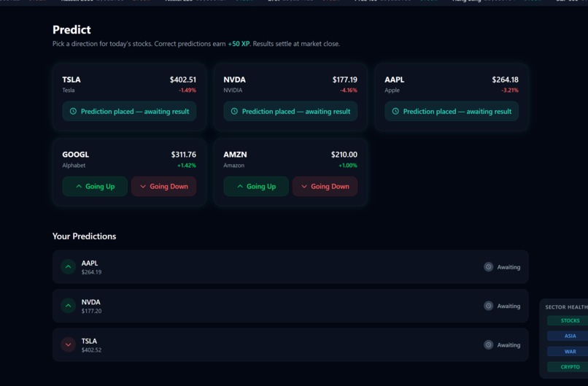Click Awaiting label in NVDA prediction row

pos(508,306)
